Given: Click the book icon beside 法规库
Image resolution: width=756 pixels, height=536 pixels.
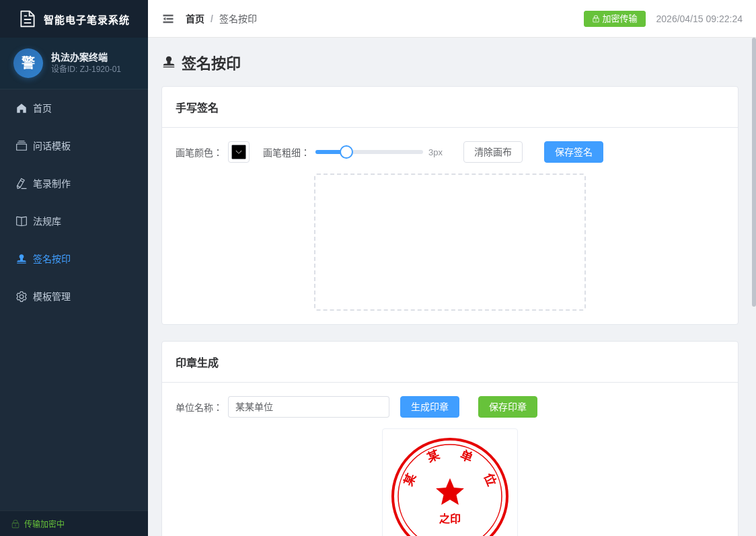Looking at the screenshot, I should pos(22,221).
